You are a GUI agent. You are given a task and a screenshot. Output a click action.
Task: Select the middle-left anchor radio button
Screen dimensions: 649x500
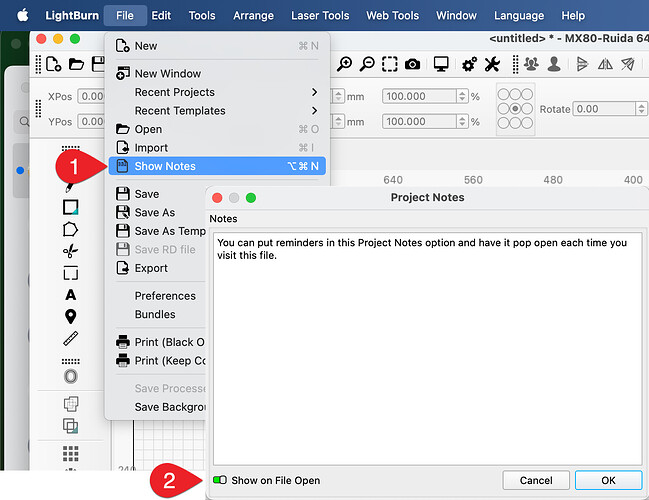(503, 109)
